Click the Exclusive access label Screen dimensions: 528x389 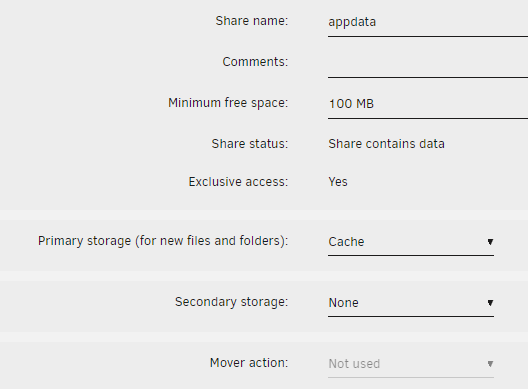tap(238, 182)
